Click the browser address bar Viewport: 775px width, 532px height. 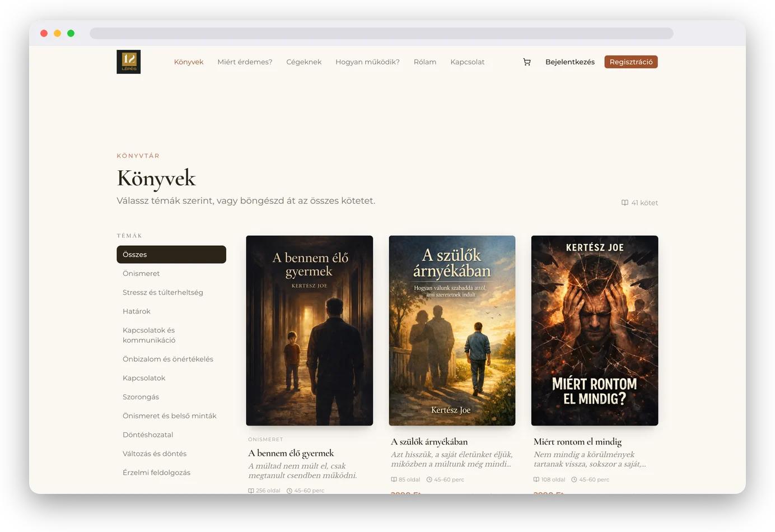coord(381,34)
